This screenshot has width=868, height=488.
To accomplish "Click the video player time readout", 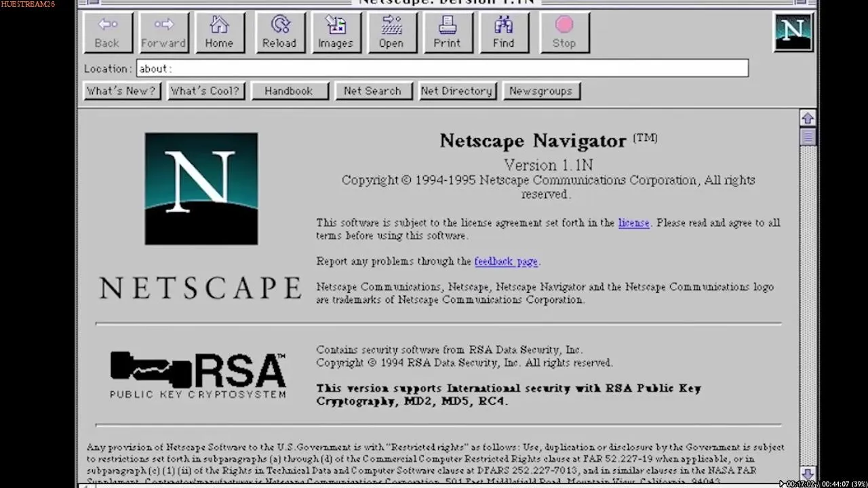I will tap(823, 484).
